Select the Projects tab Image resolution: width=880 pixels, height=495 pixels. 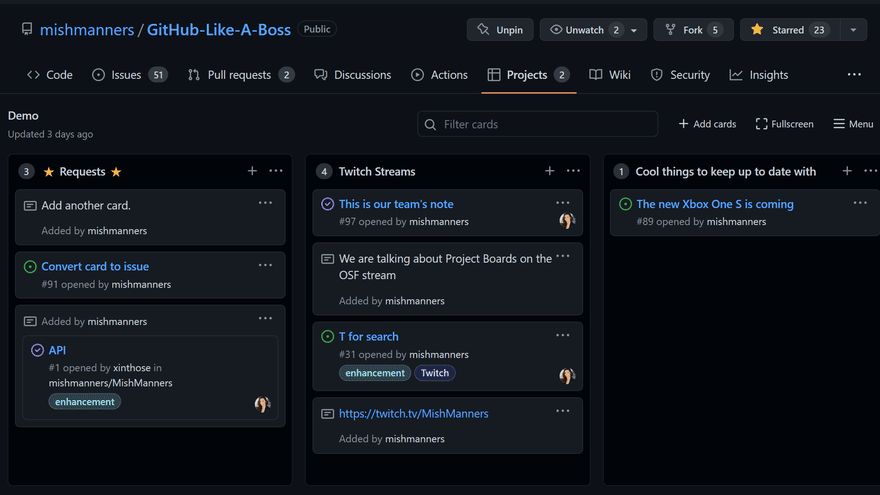tap(528, 75)
